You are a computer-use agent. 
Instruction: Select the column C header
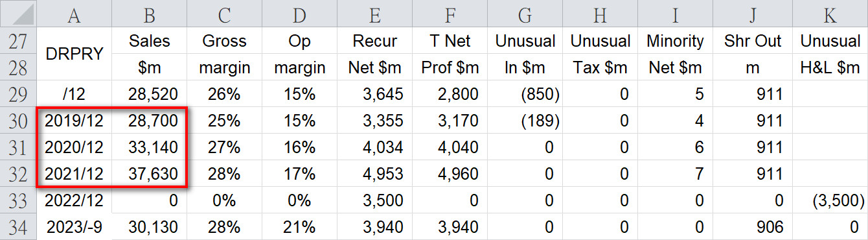coord(224,13)
